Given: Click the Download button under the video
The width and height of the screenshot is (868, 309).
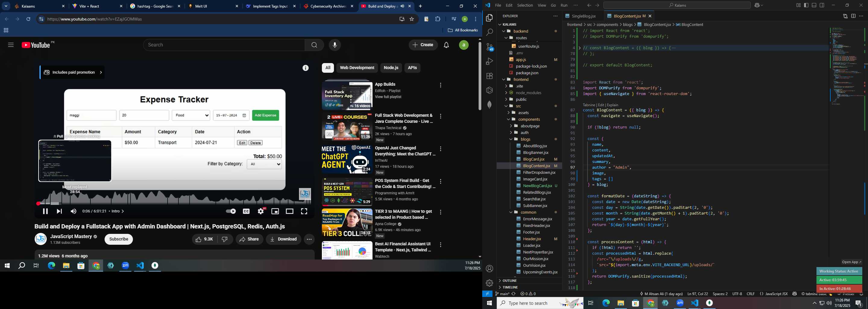Looking at the screenshot, I should [x=283, y=239].
